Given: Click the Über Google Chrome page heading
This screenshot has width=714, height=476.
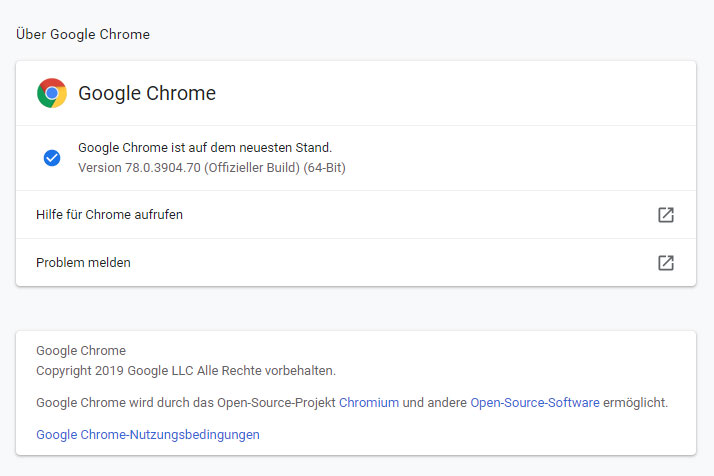Looking at the screenshot, I should [83, 34].
